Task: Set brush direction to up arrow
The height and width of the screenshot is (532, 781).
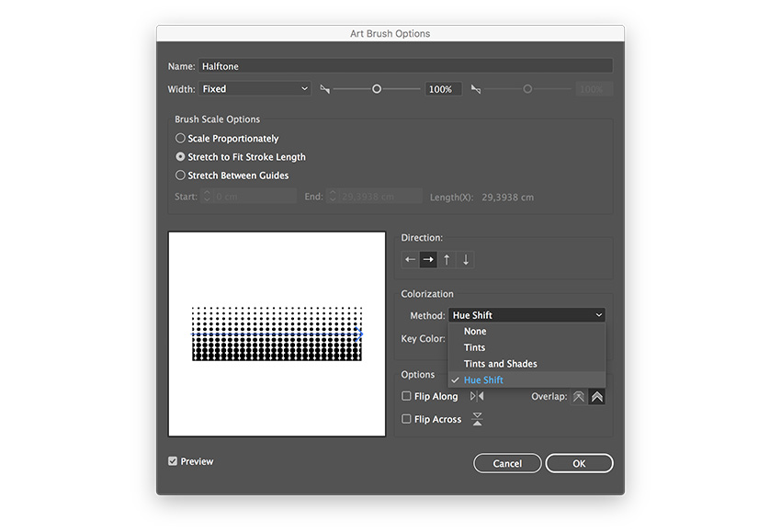Action: (x=447, y=259)
